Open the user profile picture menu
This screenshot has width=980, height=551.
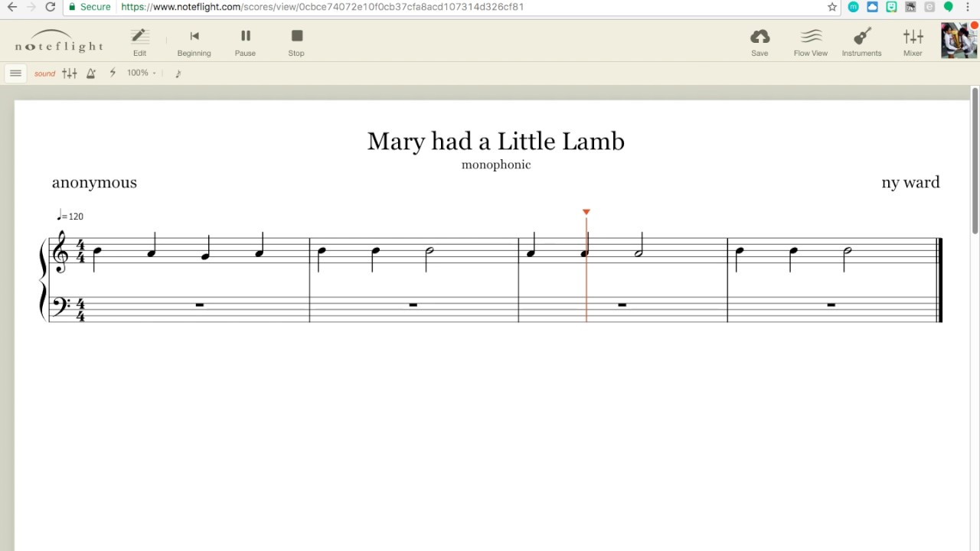pyautogui.click(x=959, y=41)
